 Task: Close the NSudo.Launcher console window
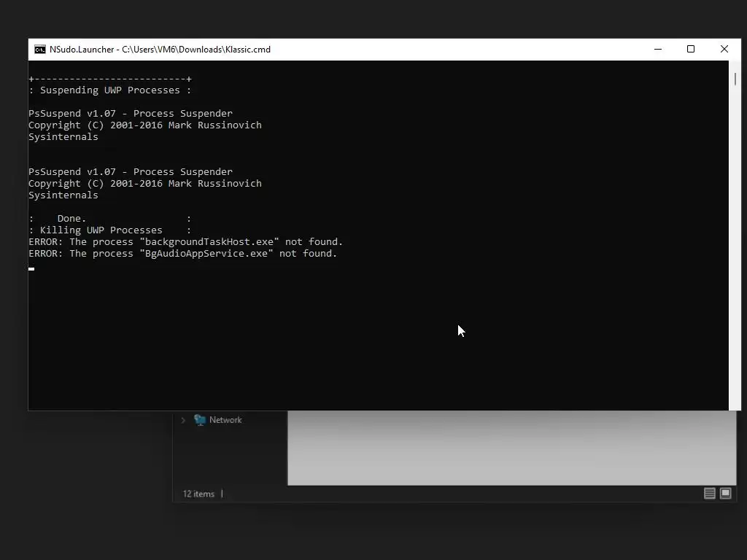724,49
